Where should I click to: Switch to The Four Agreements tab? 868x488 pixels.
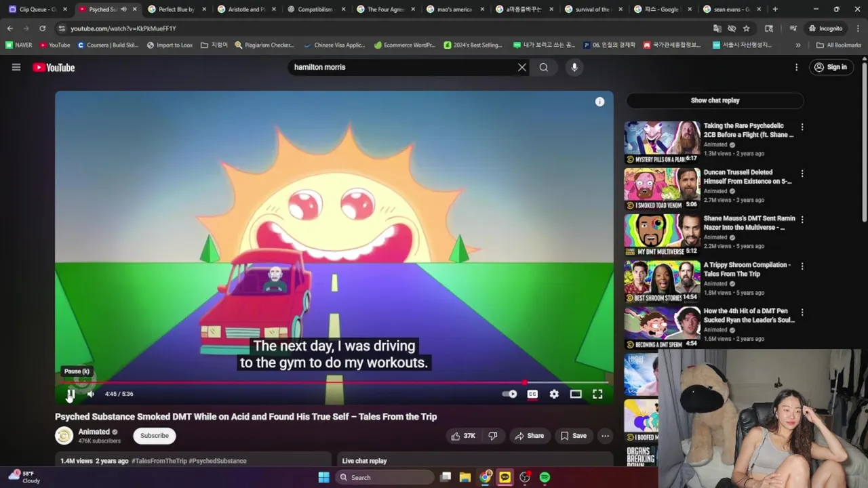tap(384, 9)
